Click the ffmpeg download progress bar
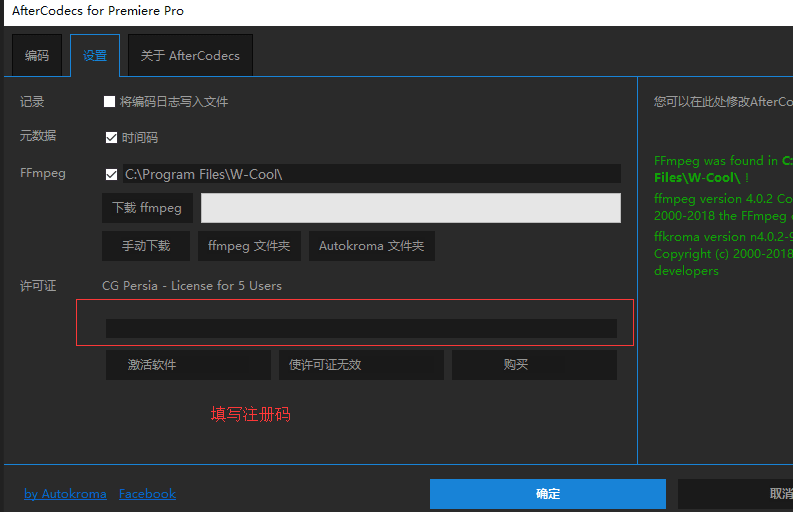The width and height of the screenshot is (793, 512). [x=411, y=208]
